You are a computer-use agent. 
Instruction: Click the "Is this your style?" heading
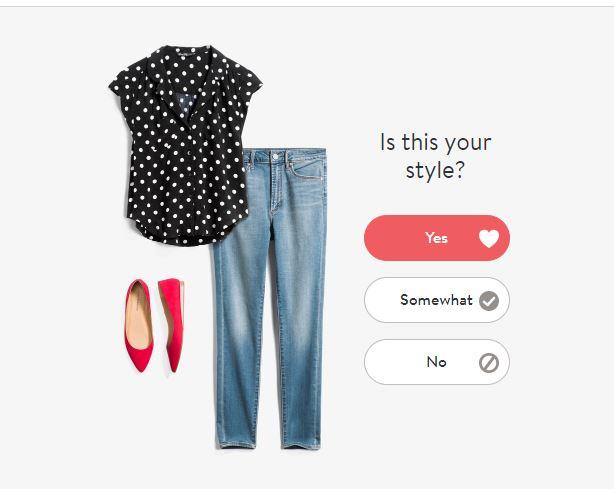tap(435, 156)
